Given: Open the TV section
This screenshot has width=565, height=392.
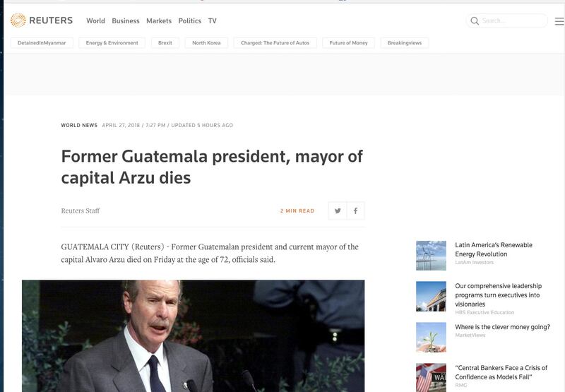Looking at the screenshot, I should pos(213,21).
